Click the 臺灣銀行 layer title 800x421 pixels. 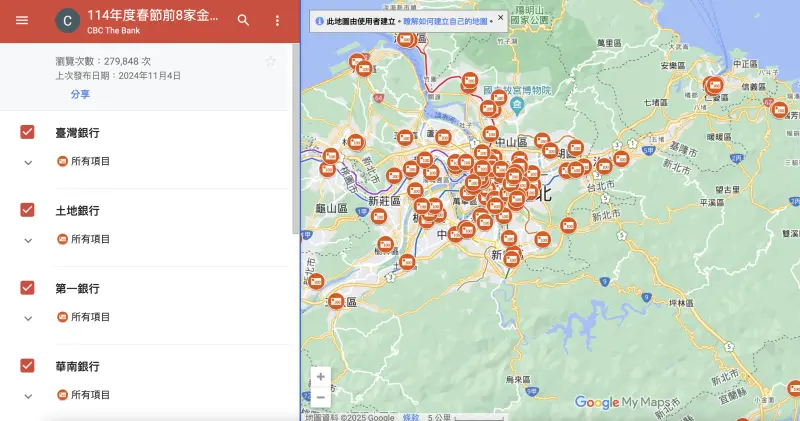pos(78,133)
